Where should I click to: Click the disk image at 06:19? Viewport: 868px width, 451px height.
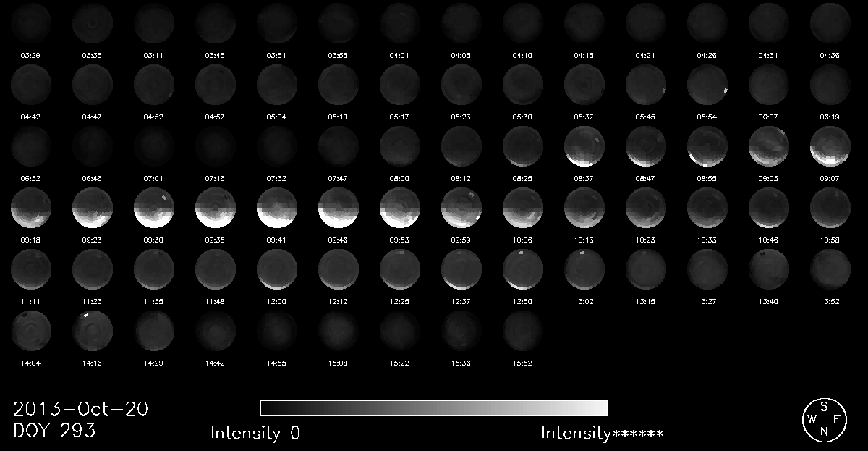(x=830, y=85)
